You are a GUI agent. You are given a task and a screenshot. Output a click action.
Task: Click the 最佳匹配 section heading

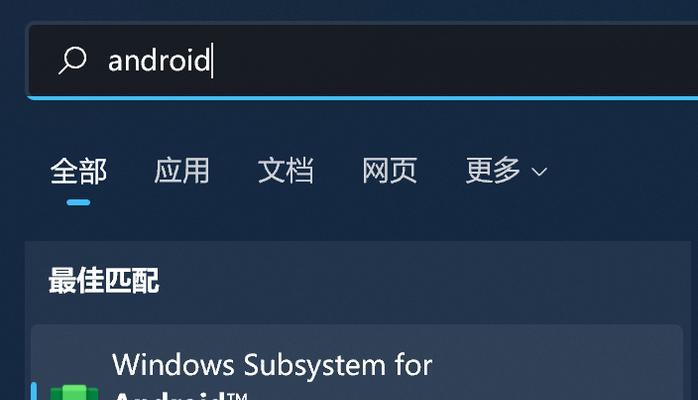coord(104,280)
